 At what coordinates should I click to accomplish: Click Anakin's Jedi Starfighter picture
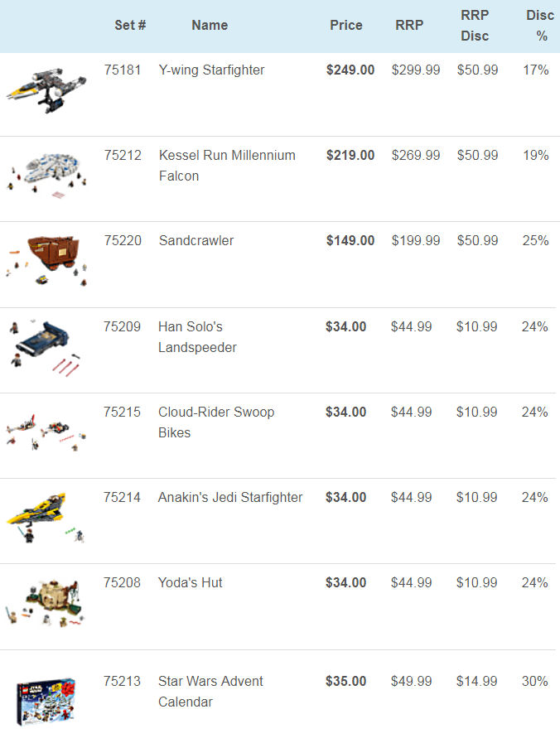coord(46,518)
